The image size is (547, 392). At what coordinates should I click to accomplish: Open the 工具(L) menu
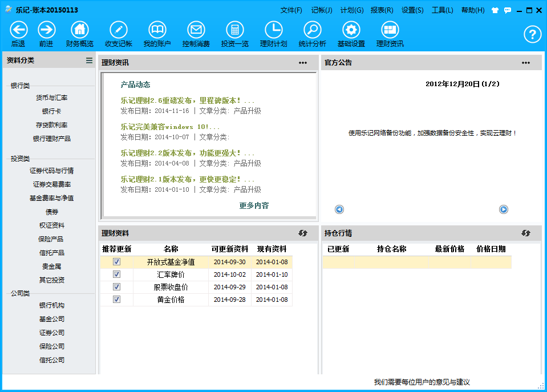click(x=442, y=10)
